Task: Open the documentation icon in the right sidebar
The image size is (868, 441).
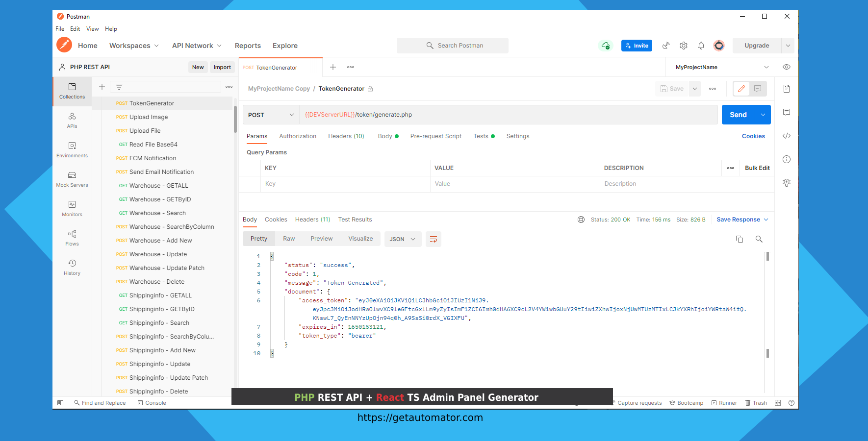Action: point(787,89)
